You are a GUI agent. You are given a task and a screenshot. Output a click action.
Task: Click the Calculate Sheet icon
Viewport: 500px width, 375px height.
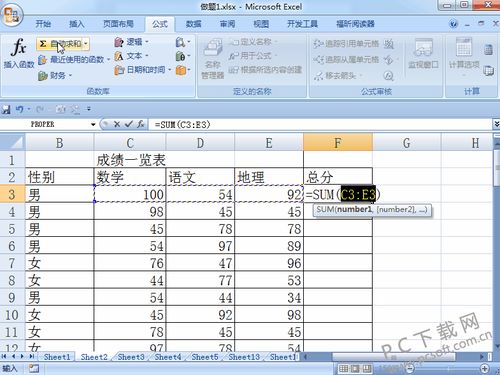(488, 71)
